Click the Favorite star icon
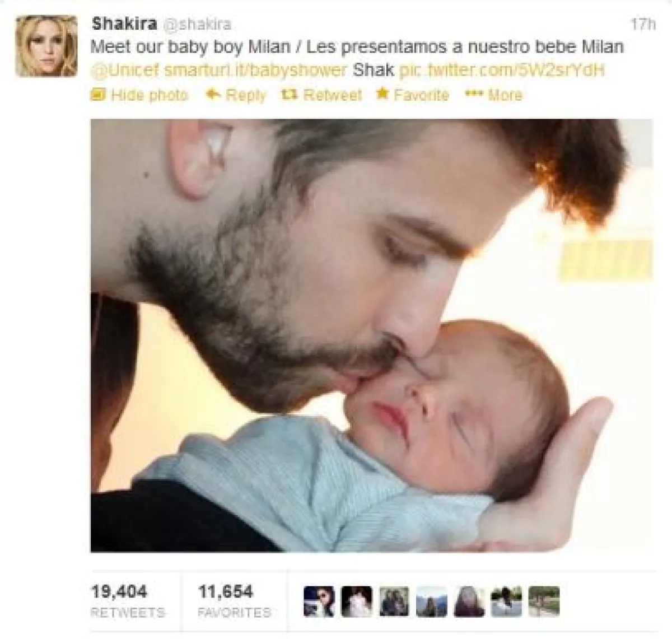This screenshot has height=639, width=672. (x=382, y=94)
